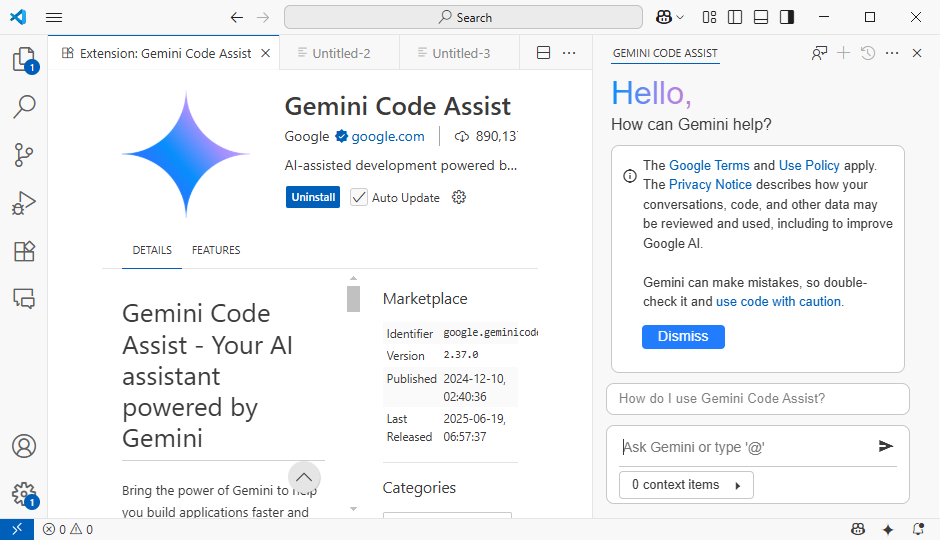The width and height of the screenshot is (940, 540).
Task: Click the readme scrollbar thumb
Action: 353,298
